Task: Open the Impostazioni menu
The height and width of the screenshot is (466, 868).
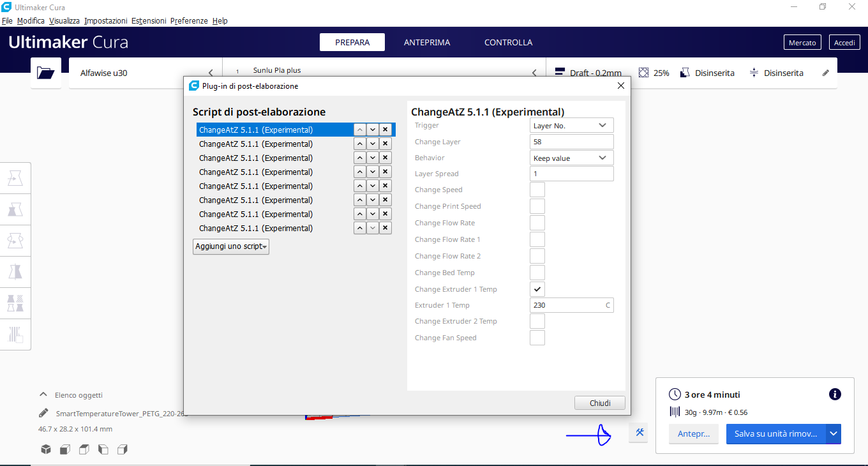Action: [x=106, y=21]
